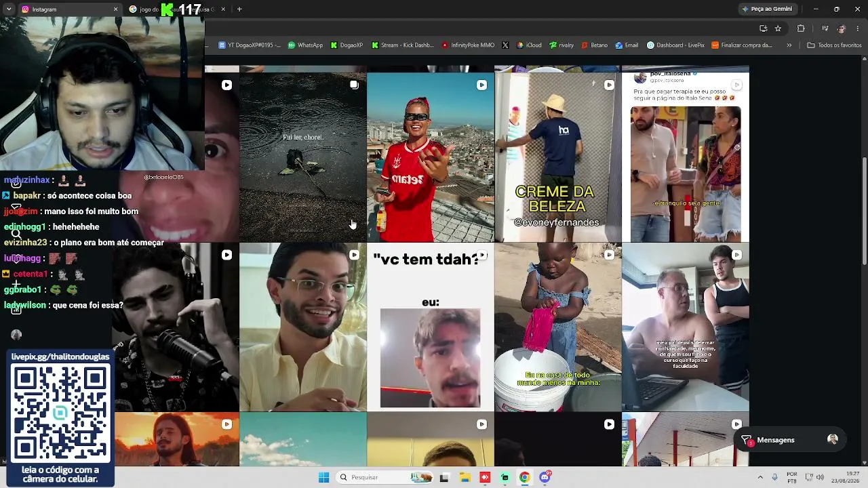
Task: Open the Finalizar compra bookmark
Action: point(741,45)
